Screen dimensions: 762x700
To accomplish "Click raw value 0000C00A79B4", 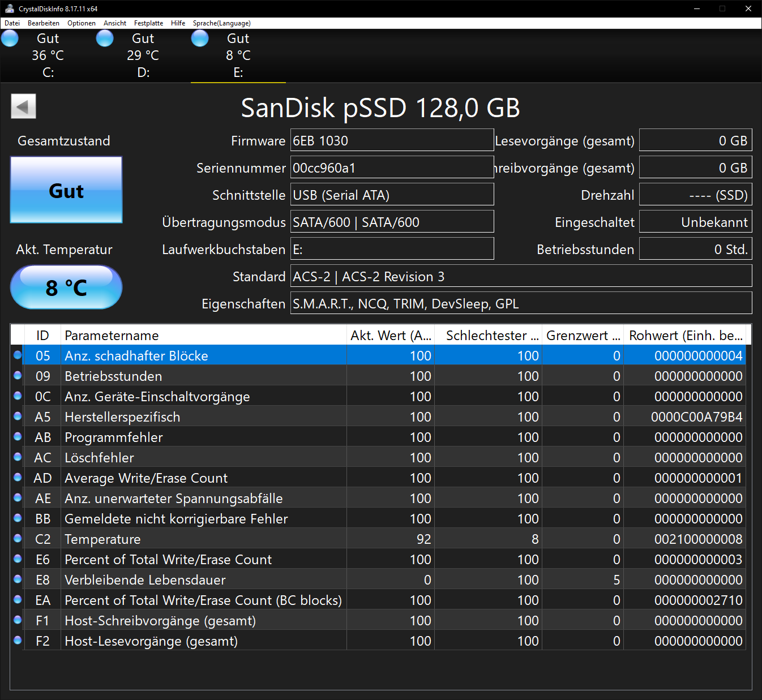I will tap(696, 417).
